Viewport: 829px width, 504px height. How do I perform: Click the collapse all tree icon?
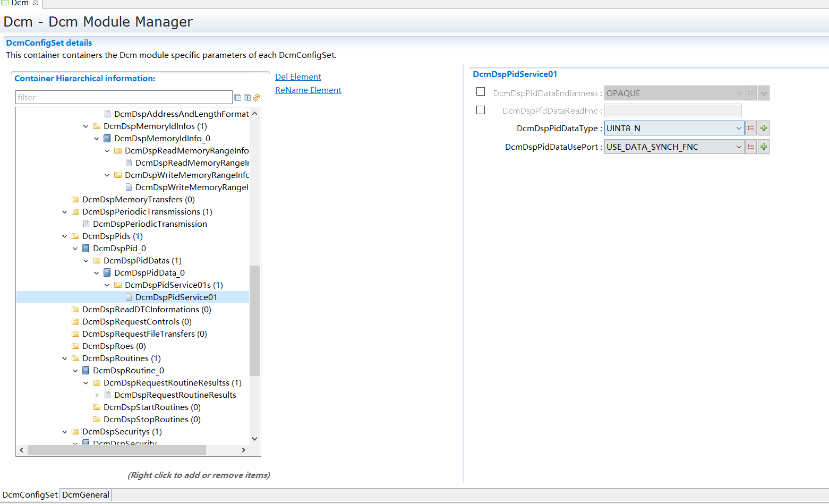pos(238,98)
